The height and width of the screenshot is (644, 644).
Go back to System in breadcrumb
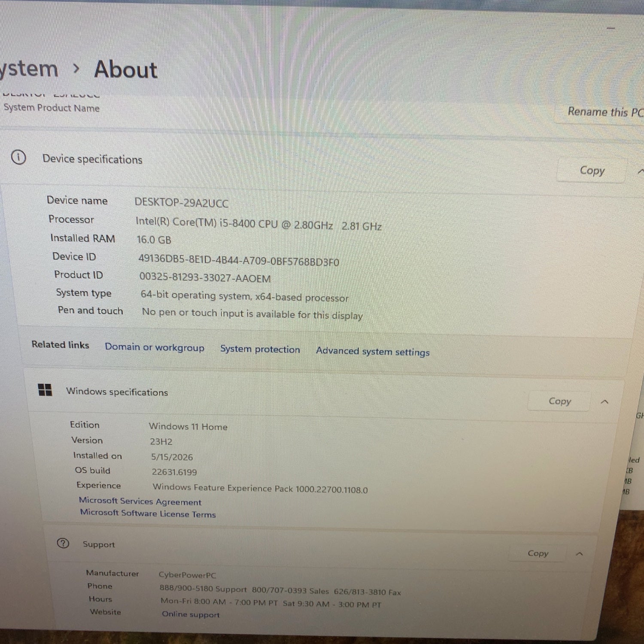coord(29,69)
